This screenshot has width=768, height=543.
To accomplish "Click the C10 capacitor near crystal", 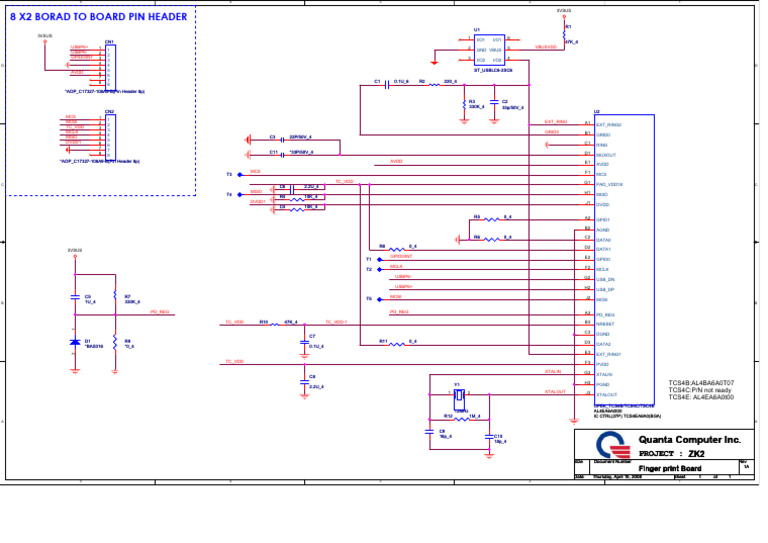I will tap(489, 437).
